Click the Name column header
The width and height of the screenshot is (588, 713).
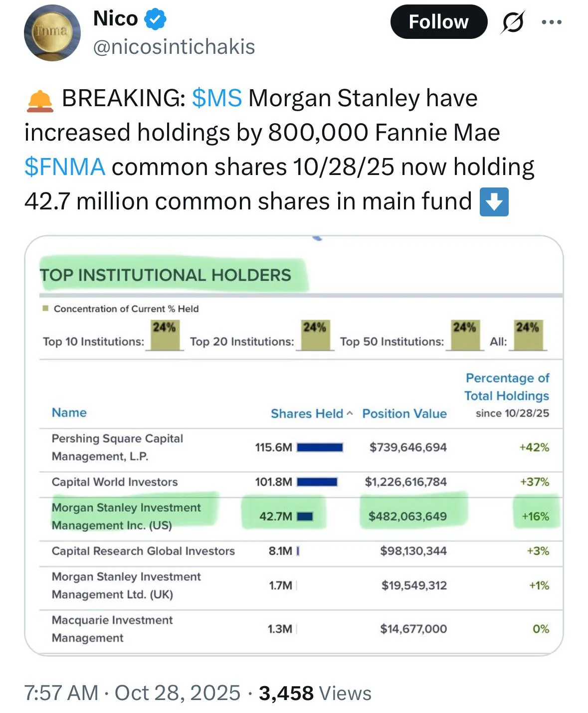tap(69, 413)
